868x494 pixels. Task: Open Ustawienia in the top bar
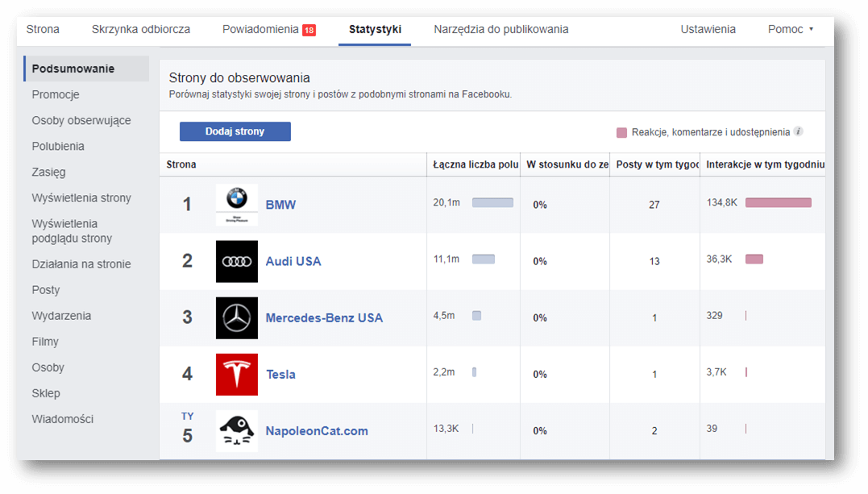(x=708, y=29)
